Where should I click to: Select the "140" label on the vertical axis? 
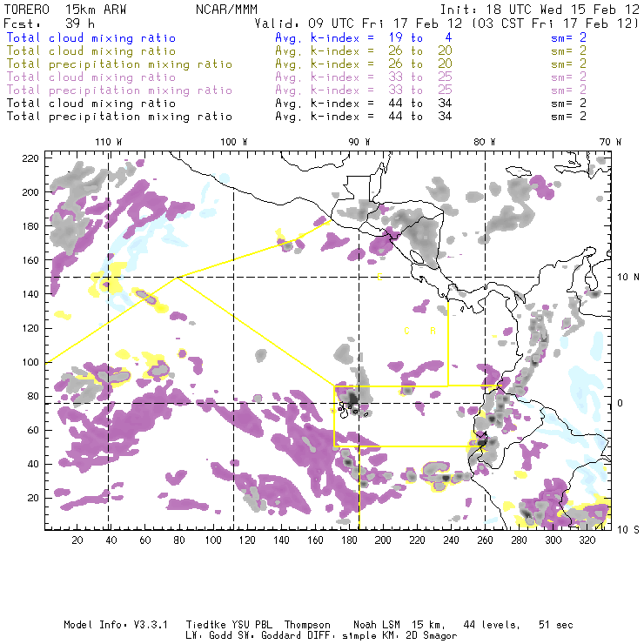pyautogui.click(x=30, y=294)
